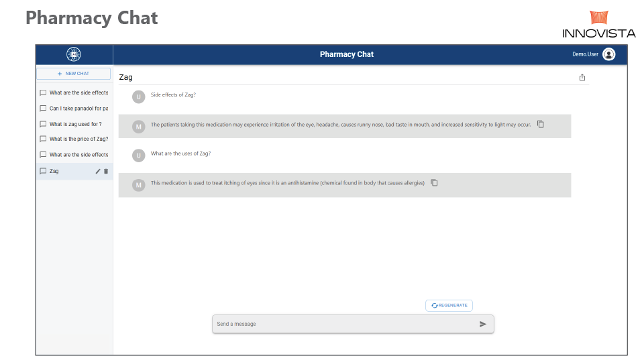644x362 pixels.
Task: Open the first "What are the side effects" chat
Action: [x=78, y=93]
